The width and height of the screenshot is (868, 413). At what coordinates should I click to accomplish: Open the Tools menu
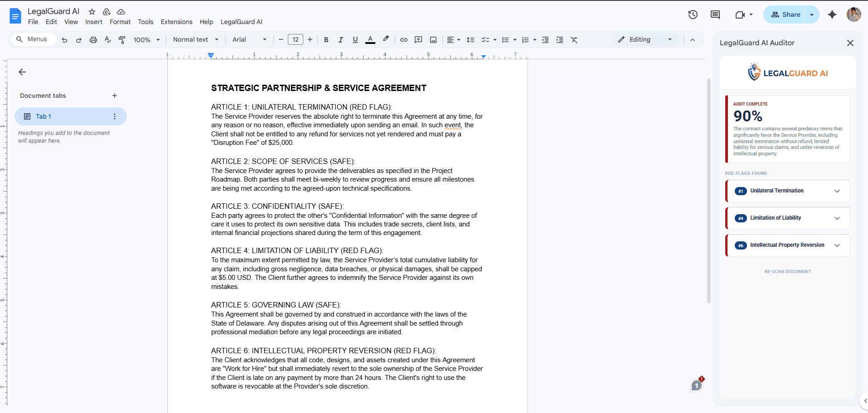(x=145, y=22)
